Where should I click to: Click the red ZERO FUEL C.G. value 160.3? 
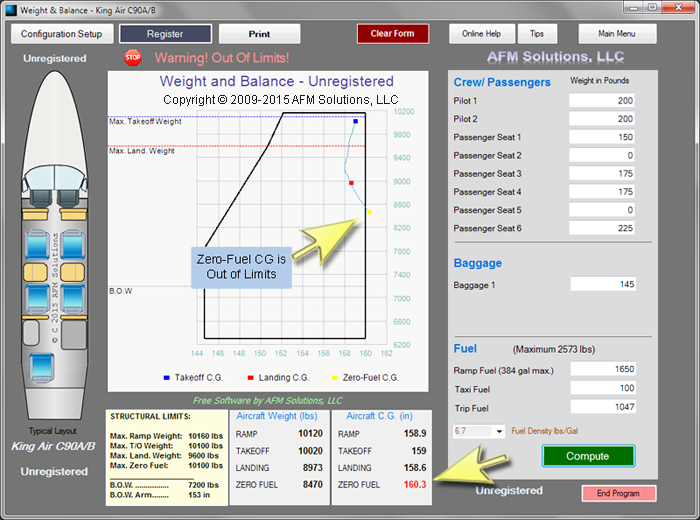point(415,484)
